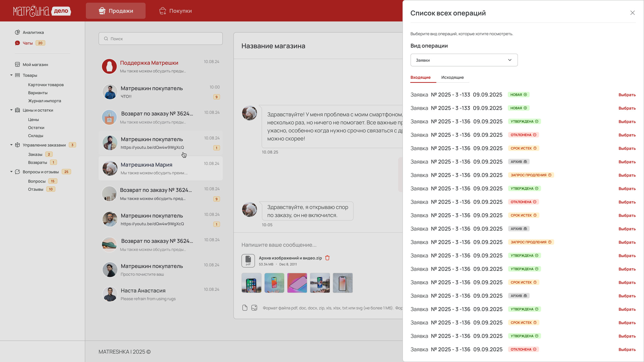Click Выбрать in the last ОТКЛОНЕНА row

click(x=627, y=349)
